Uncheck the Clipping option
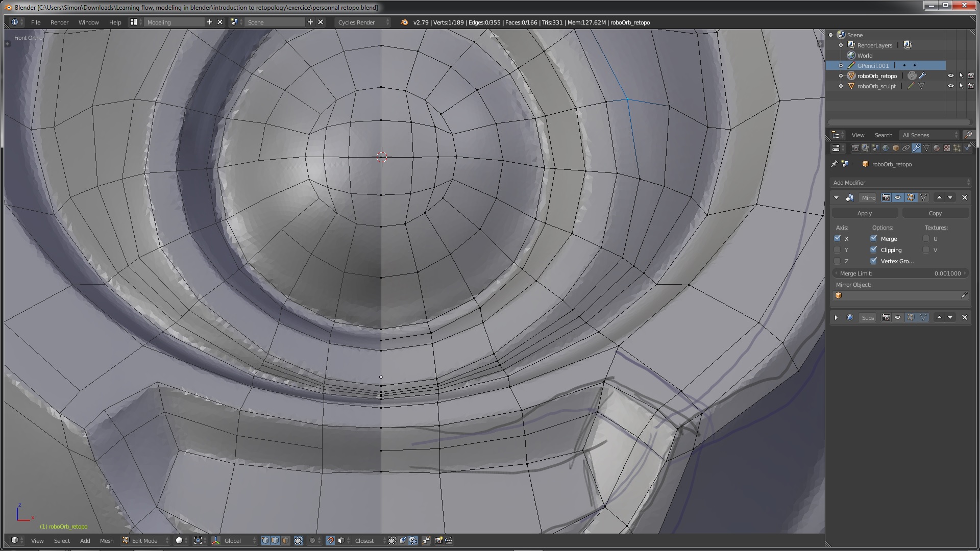 pos(874,250)
